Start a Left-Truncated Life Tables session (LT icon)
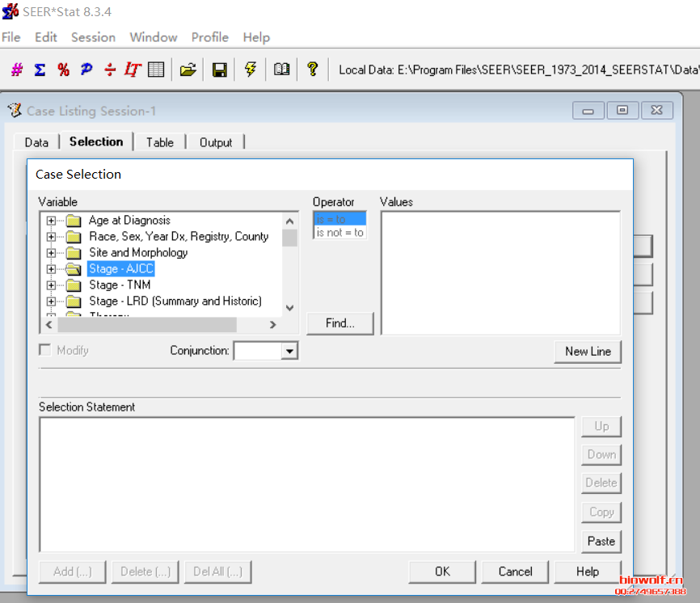The width and height of the screenshot is (700, 603). point(133,70)
